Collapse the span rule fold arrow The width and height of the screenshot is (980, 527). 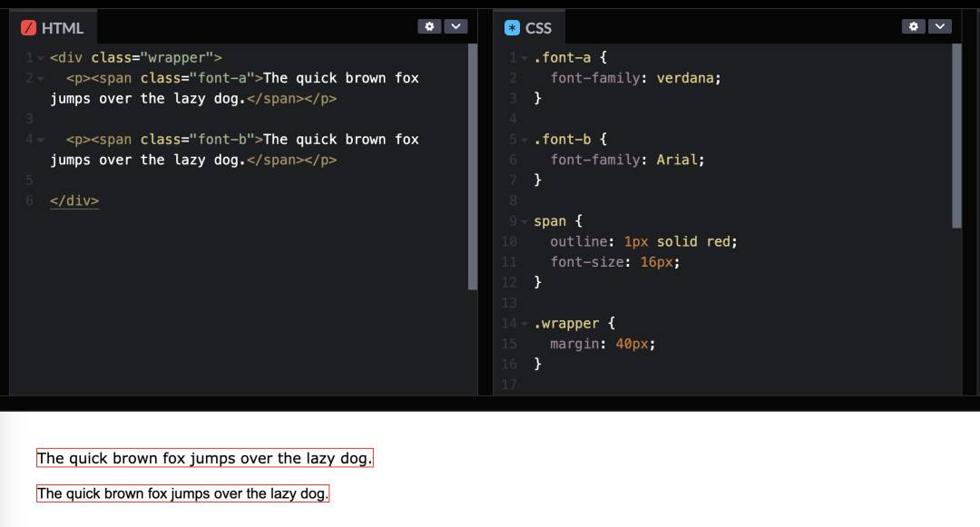click(524, 221)
